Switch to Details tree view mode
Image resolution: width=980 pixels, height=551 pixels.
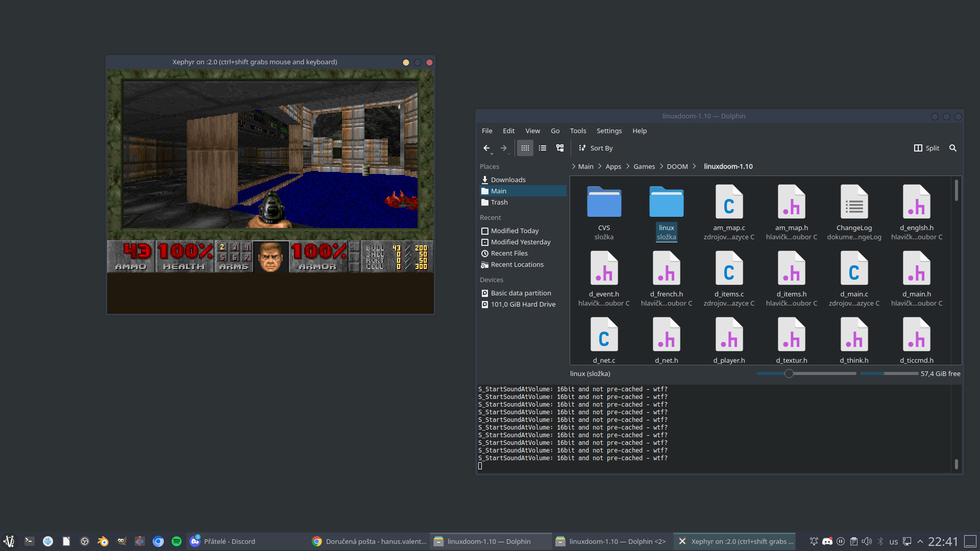(560, 148)
